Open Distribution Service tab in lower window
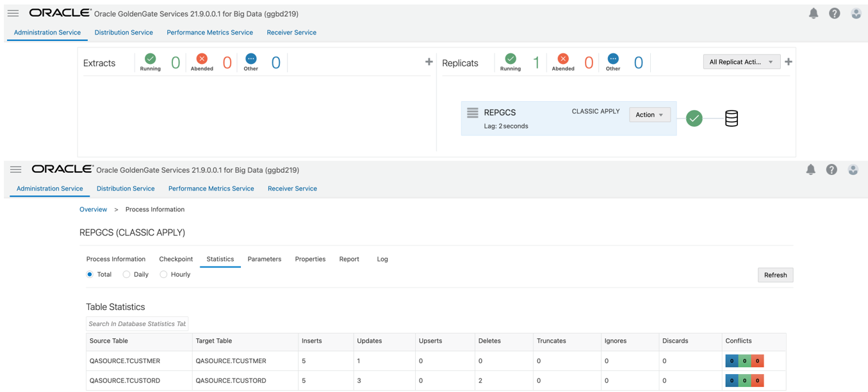The image size is (868, 392). [126, 188]
